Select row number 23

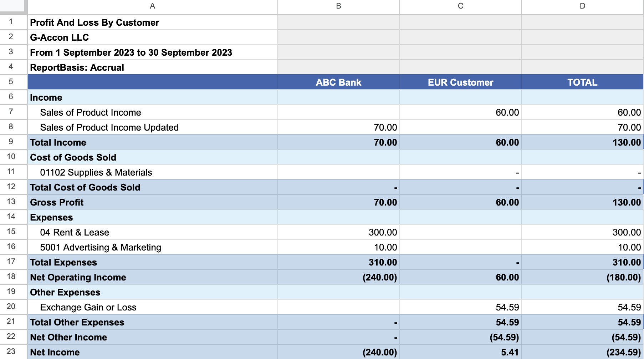[12, 352]
